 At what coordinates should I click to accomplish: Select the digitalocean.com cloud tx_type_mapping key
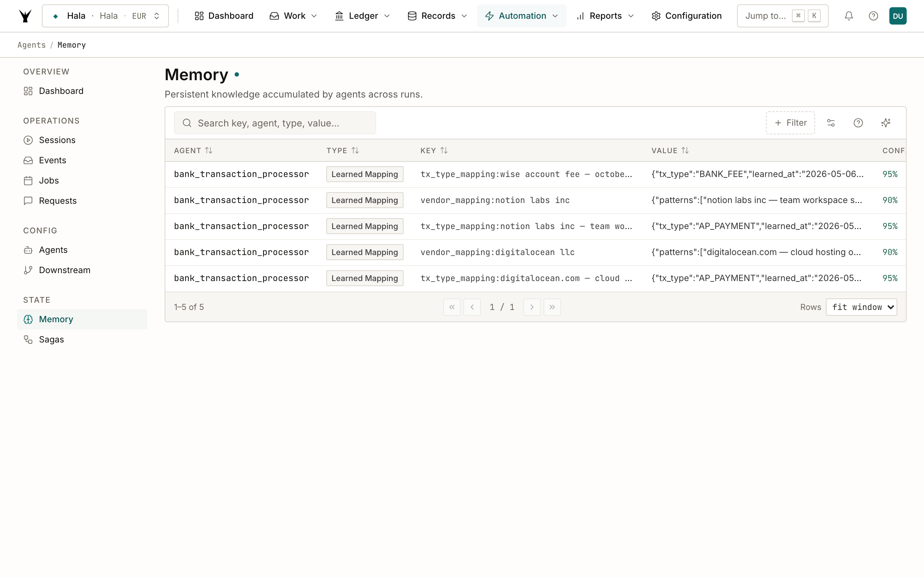pyautogui.click(x=526, y=278)
